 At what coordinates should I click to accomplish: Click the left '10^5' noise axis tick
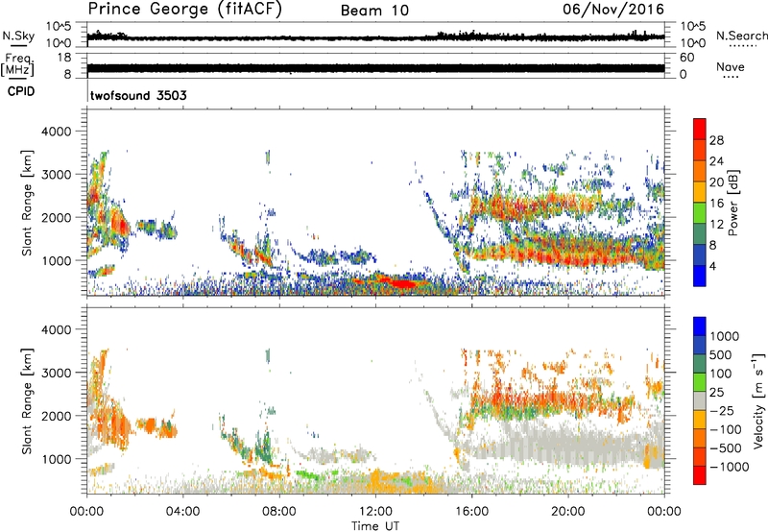pyautogui.click(x=59, y=26)
